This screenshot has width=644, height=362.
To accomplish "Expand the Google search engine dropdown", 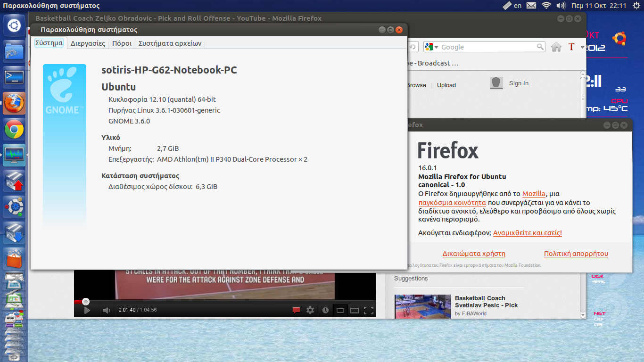I will point(432,47).
